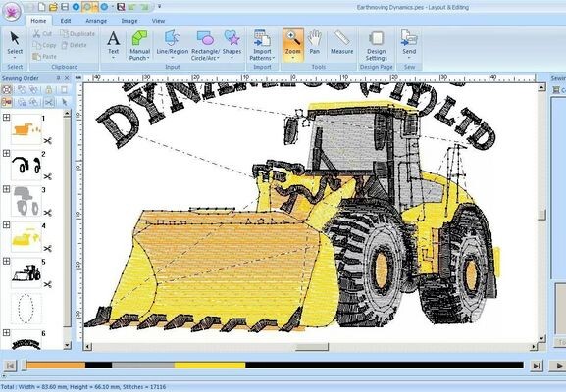Image resolution: width=566 pixels, height=392 pixels.
Task: Click the Select arrow tool
Action: 15,45
